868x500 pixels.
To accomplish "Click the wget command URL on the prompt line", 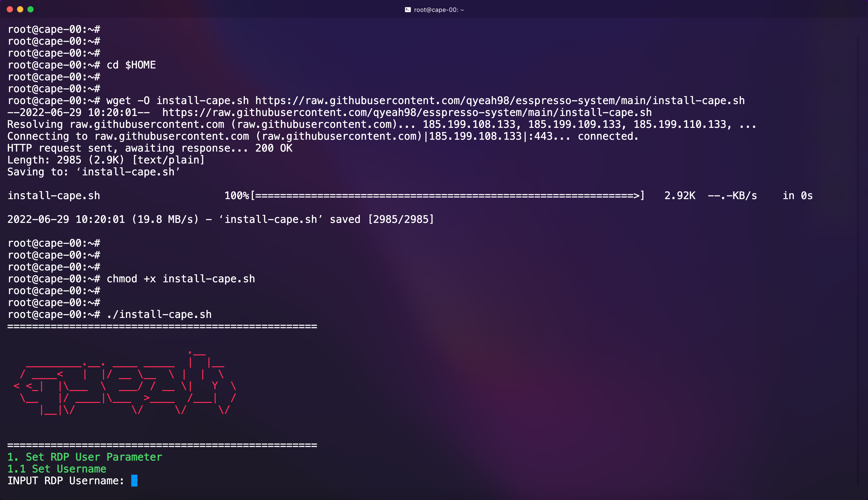I will point(500,101).
